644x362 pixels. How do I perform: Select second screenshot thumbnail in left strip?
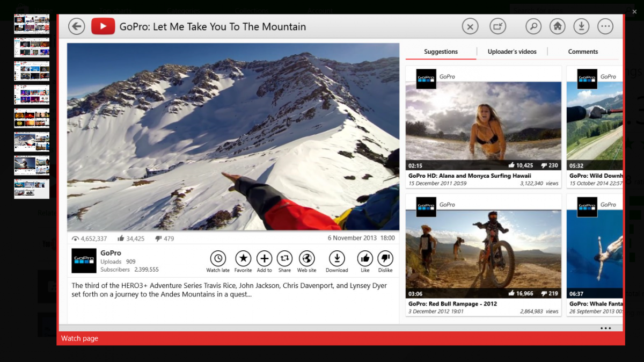click(x=32, y=47)
